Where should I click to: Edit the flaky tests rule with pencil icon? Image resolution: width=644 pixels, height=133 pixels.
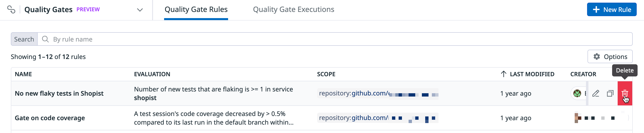[x=596, y=94]
